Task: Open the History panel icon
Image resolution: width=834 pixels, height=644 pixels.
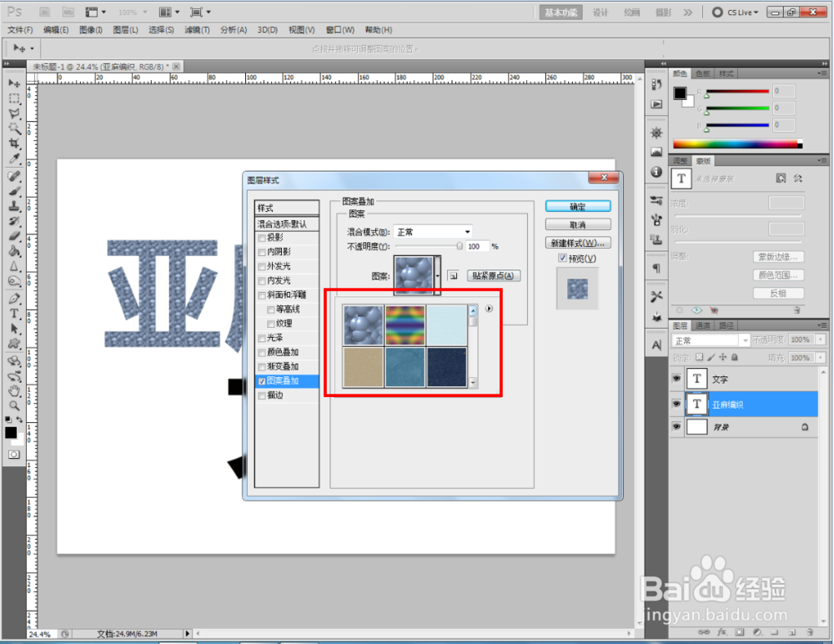Action: [x=656, y=84]
